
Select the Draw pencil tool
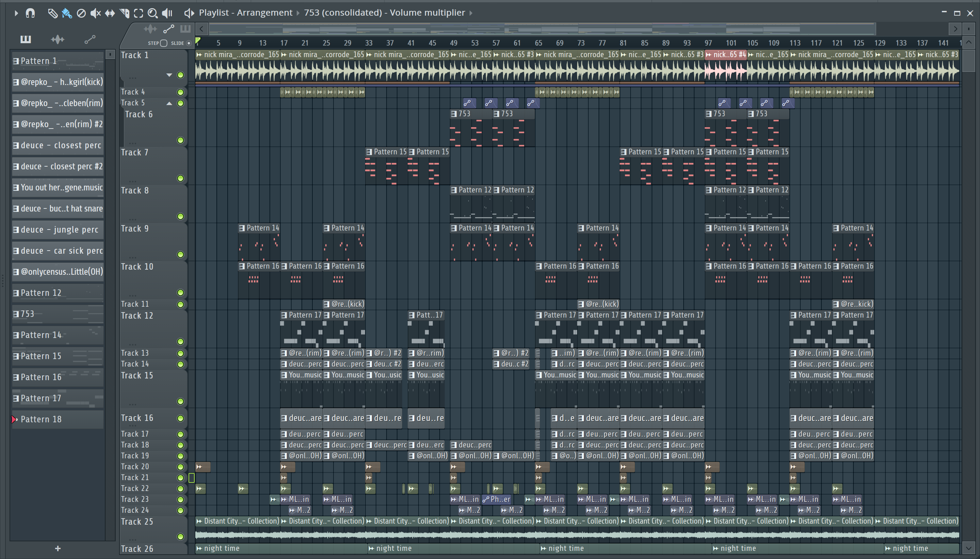coord(52,14)
